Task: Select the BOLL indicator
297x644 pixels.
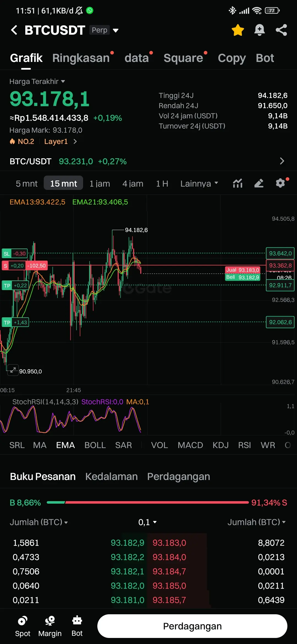Action: (x=95, y=445)
